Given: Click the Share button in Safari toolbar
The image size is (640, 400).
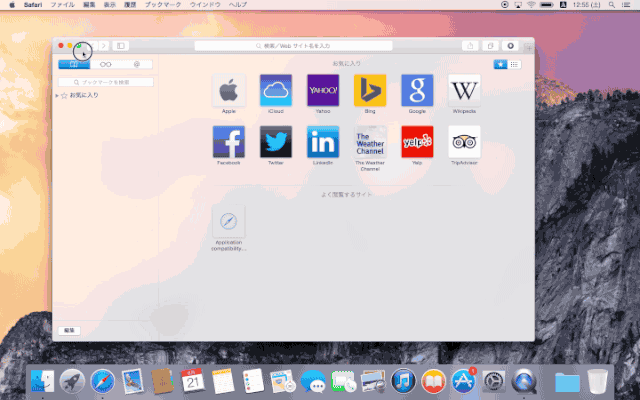Looking at the screenshot, I should coord(470,46).
